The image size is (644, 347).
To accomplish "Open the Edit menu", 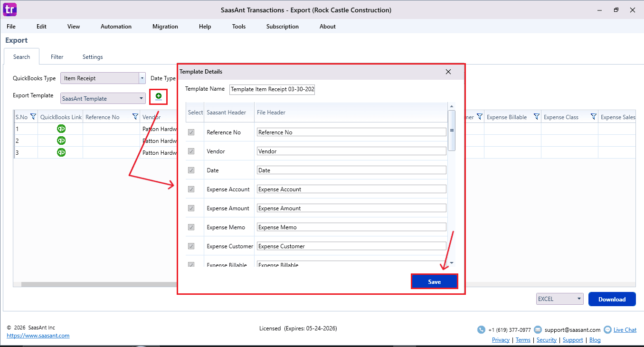I will 42,27.
